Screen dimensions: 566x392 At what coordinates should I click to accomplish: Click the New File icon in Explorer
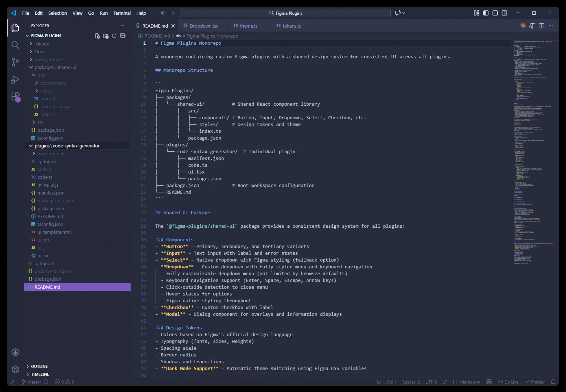(x=97, y=36)
